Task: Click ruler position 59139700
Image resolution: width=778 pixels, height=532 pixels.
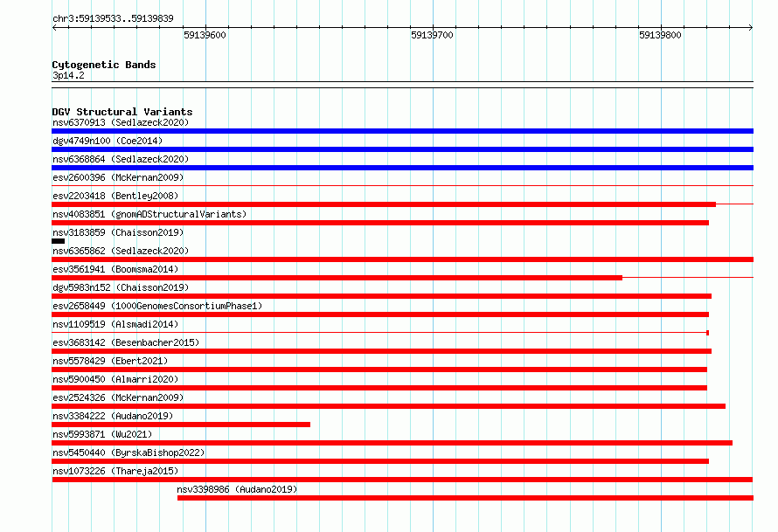Action: (x=432, y=35)
